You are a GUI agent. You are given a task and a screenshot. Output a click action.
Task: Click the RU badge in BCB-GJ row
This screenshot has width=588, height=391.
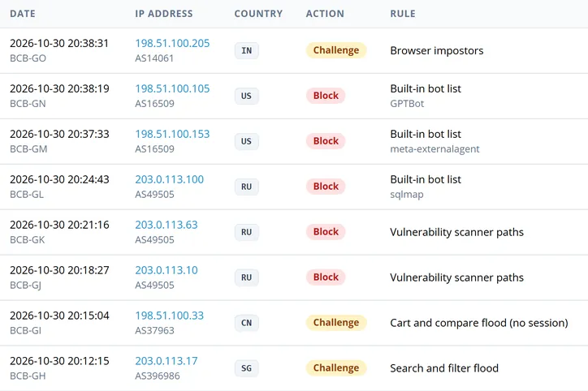coord(246,277)
